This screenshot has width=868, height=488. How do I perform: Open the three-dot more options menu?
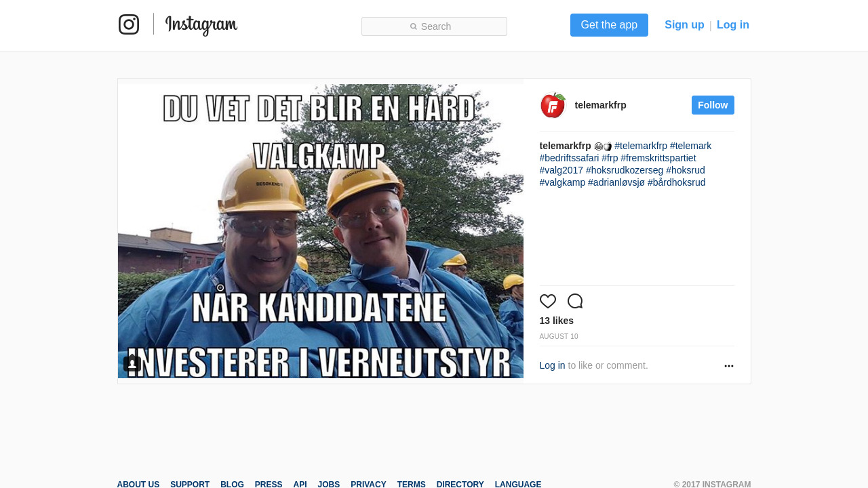729,366
